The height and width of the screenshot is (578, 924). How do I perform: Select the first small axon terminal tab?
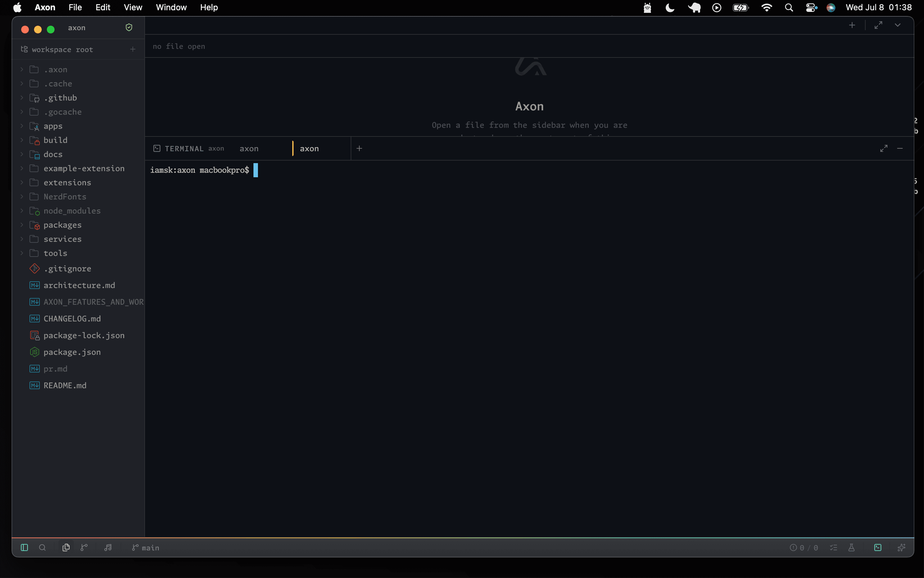[x=216, y=149]
